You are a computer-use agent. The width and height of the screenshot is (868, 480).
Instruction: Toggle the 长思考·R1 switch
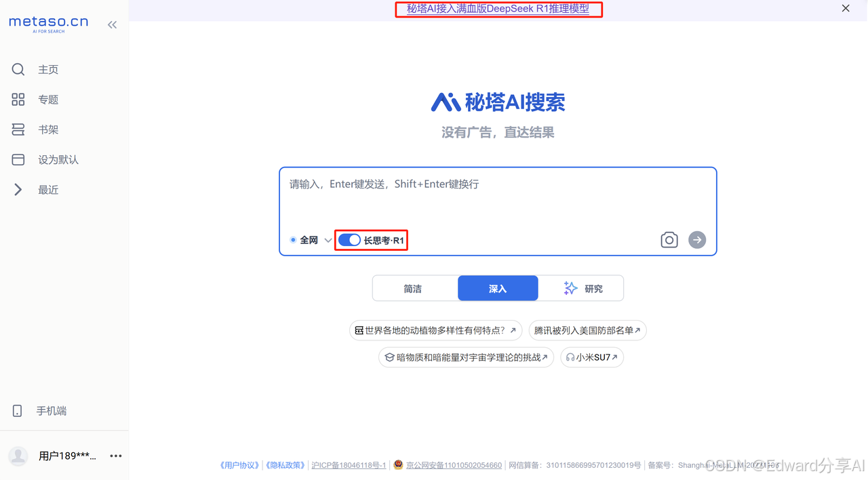349,240
